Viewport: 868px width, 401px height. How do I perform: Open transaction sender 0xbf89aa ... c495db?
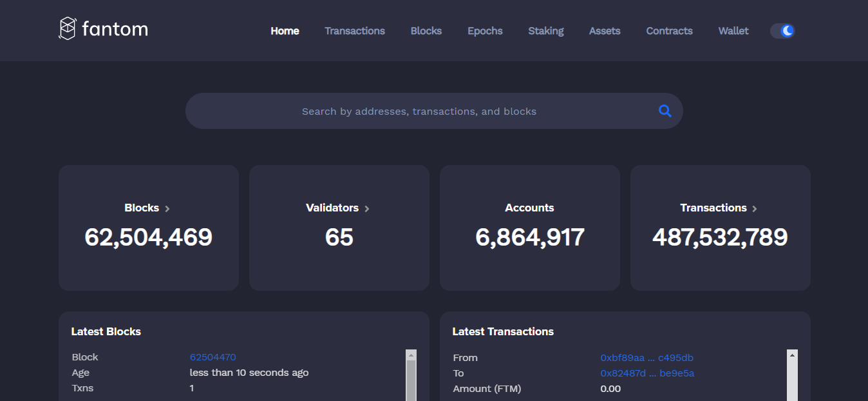pyautogui.click(x=646, y=357)
